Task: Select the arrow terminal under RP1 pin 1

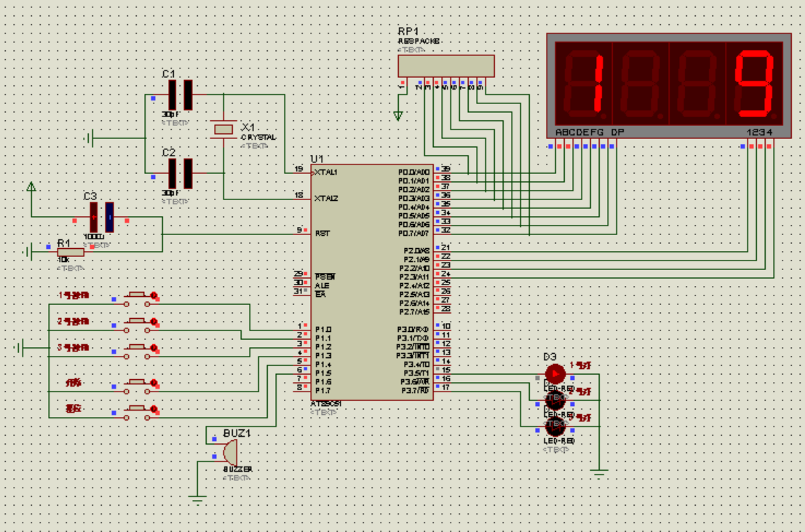Action: click(x=398, y=116)
